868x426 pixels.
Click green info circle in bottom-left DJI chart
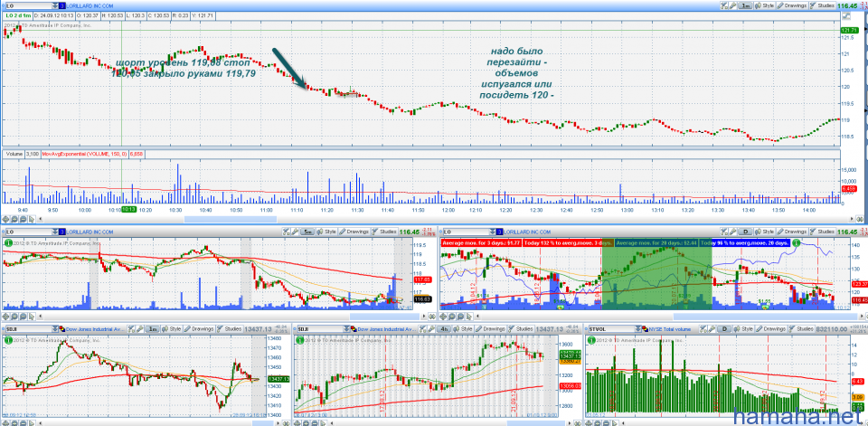(x=8, y=339)
